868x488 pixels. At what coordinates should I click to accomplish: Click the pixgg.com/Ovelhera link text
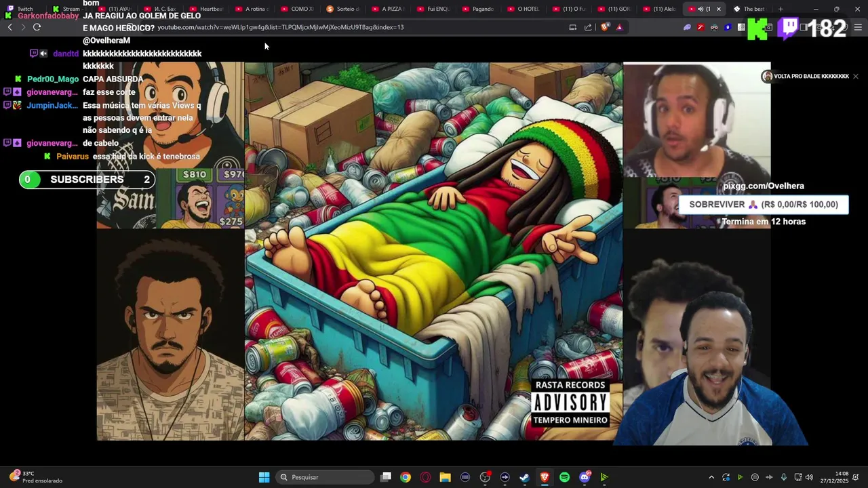click(x=764, y=186)
